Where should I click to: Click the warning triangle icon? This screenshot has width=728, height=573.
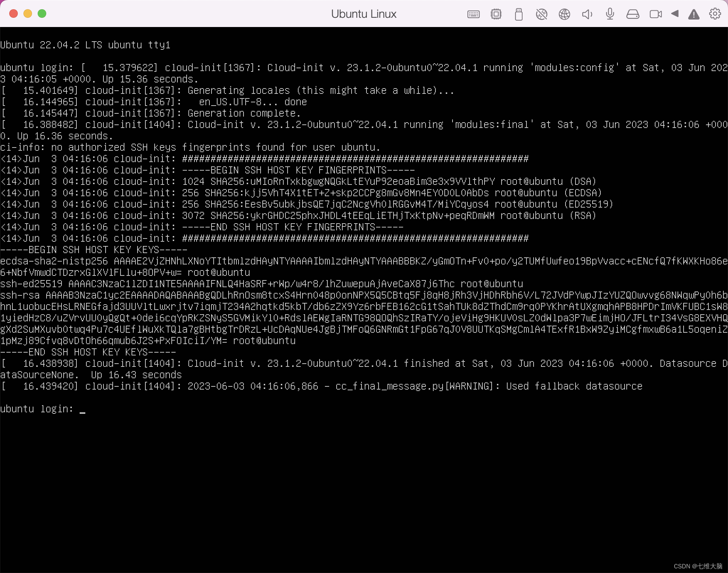point(694,14)
